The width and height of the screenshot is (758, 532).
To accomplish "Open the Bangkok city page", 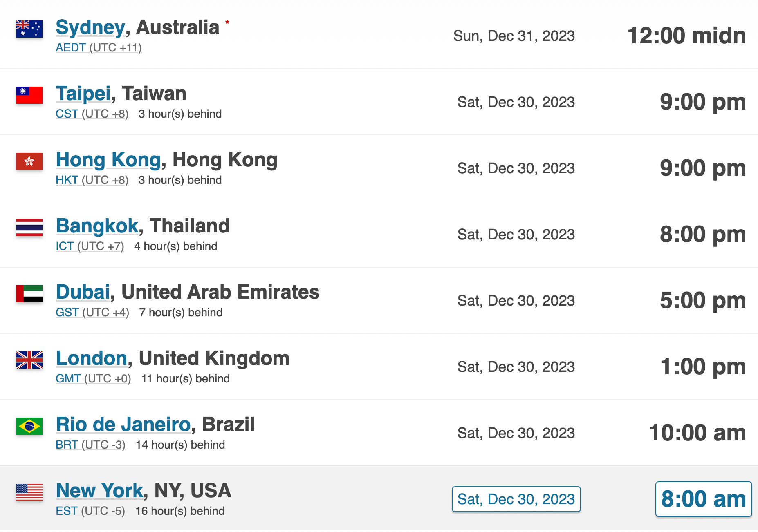I will (x=97, y=225).
